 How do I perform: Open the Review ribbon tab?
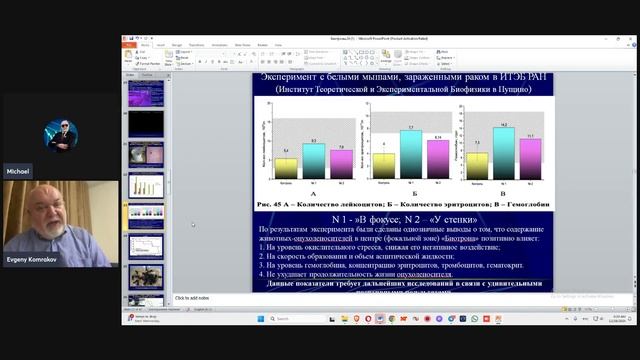click(262, 45)
